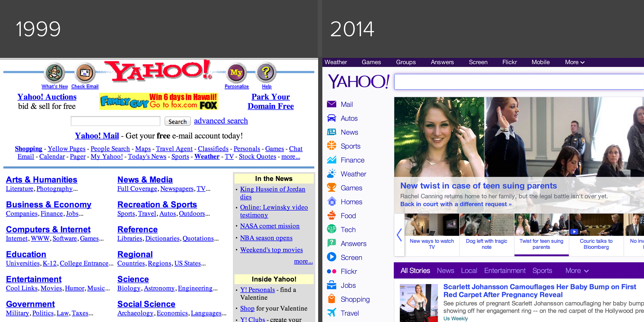Click in the 1999 search text box
644x322 pixels.
(115, 121)
